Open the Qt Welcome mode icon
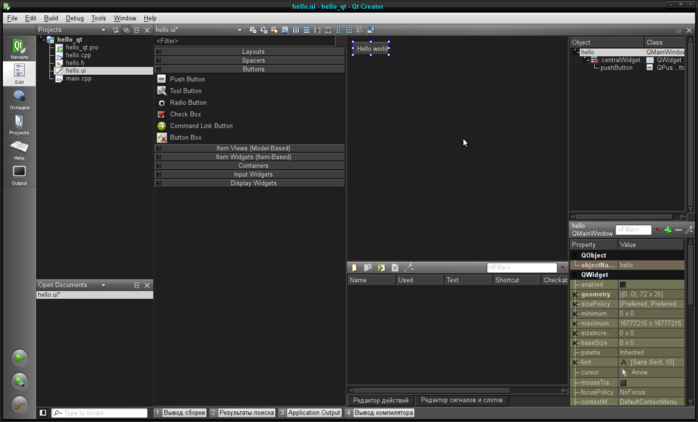The height and width of the screenshot is (422, 698). click(19, 49)
